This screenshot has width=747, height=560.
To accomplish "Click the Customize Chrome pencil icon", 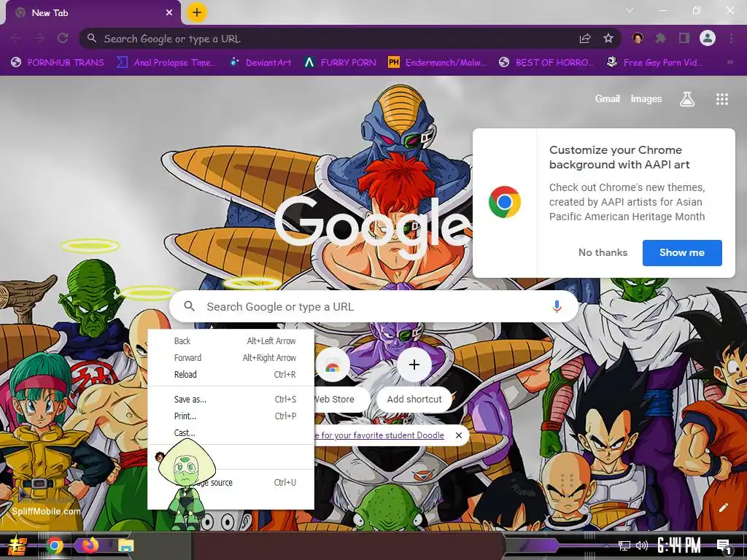I will click(x=723, y=507).
